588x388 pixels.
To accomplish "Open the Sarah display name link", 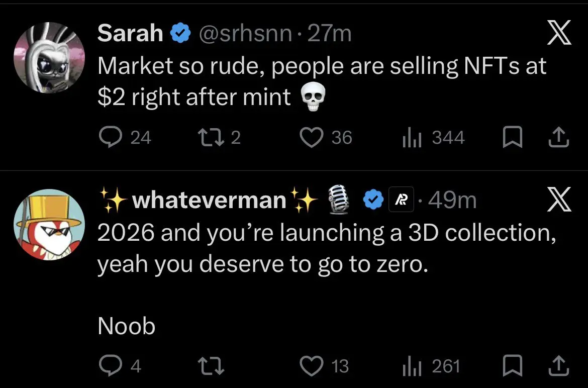I will pyautogui.click(x=130, y=34).
